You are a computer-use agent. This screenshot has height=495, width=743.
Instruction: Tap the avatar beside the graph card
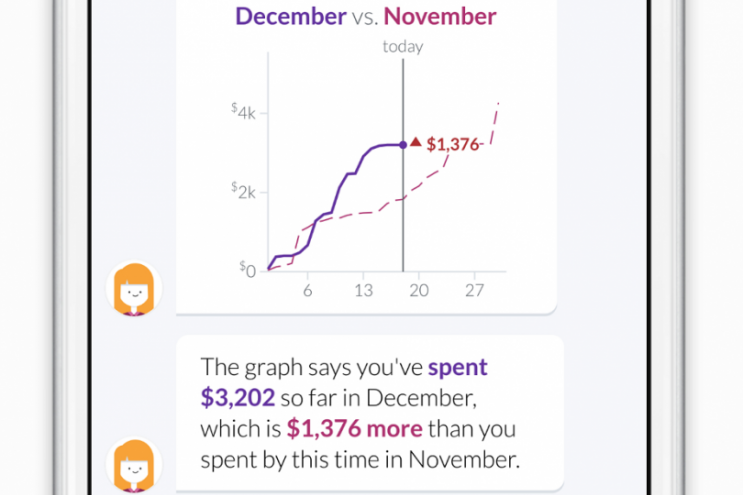pyautogui.click(x=134, y=288)
